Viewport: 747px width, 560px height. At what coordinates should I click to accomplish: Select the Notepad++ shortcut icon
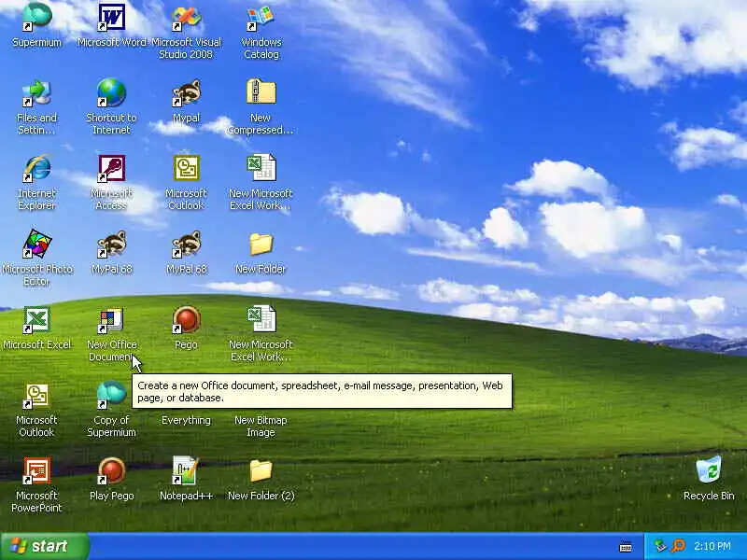(185, 470)
